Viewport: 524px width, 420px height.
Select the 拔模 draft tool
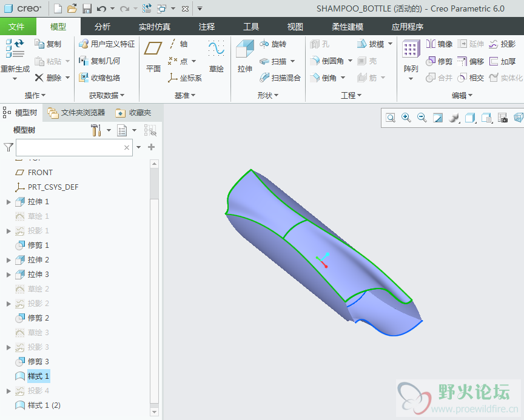371,44
